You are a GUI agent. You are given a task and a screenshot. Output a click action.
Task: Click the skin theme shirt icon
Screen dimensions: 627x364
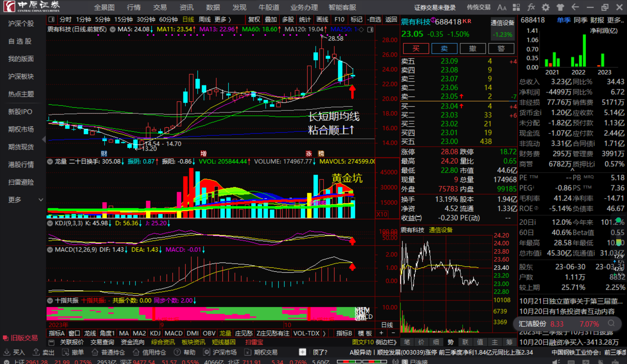[x=560, y=7]
